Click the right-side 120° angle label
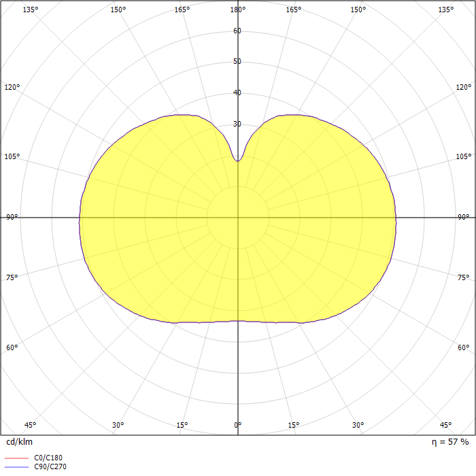Viewport: 476px width, 476px height. (x=464, y=87)
